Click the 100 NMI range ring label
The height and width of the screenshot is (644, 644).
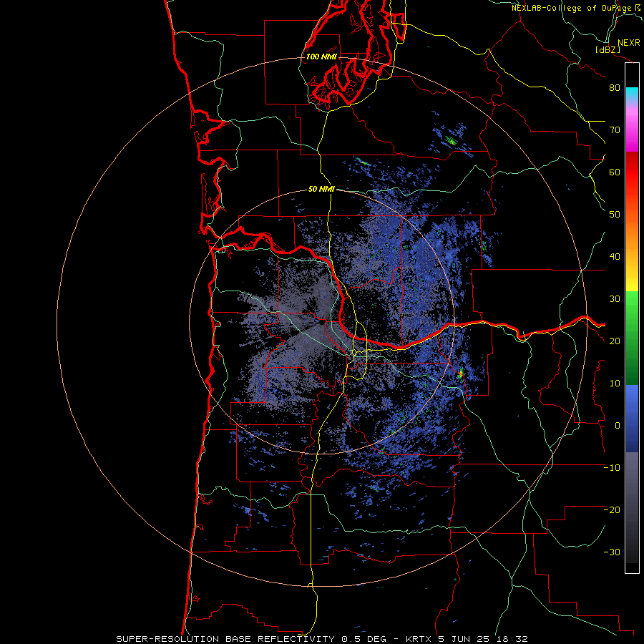321,57
